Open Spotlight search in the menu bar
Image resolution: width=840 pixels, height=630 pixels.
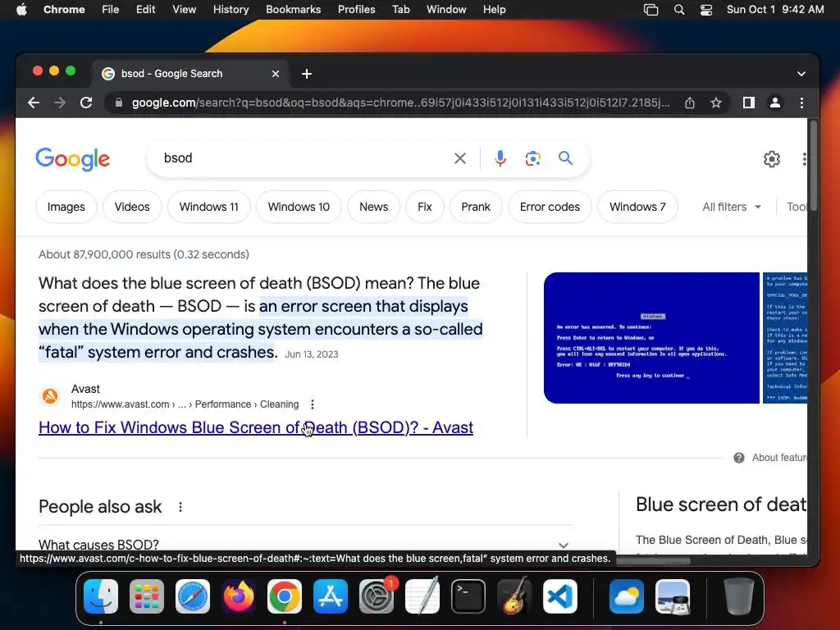(x=679, y=10)
